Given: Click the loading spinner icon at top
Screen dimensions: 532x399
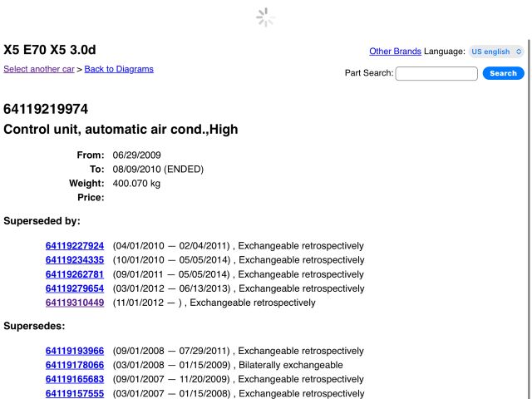Looking at the screenshot, I should pos(265,17).
